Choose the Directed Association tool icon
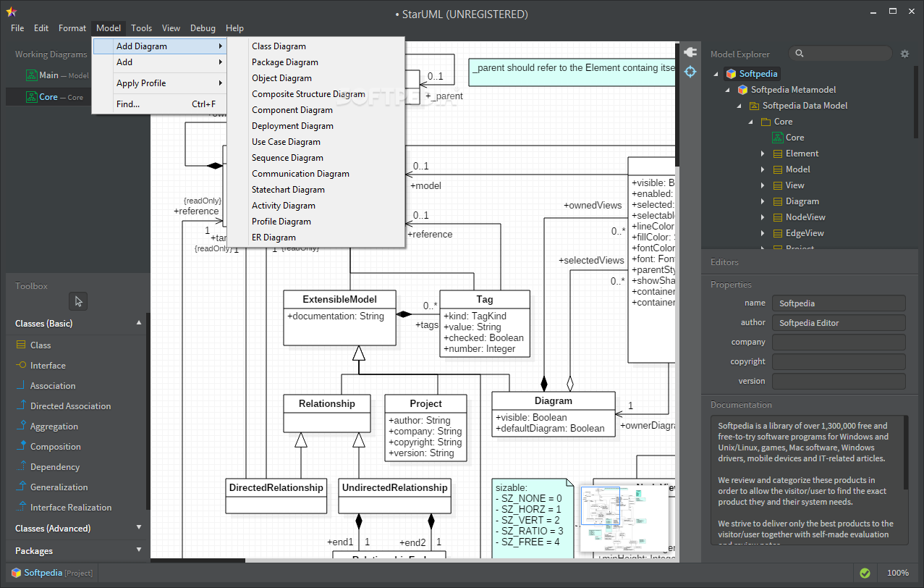 pos(20,406)
